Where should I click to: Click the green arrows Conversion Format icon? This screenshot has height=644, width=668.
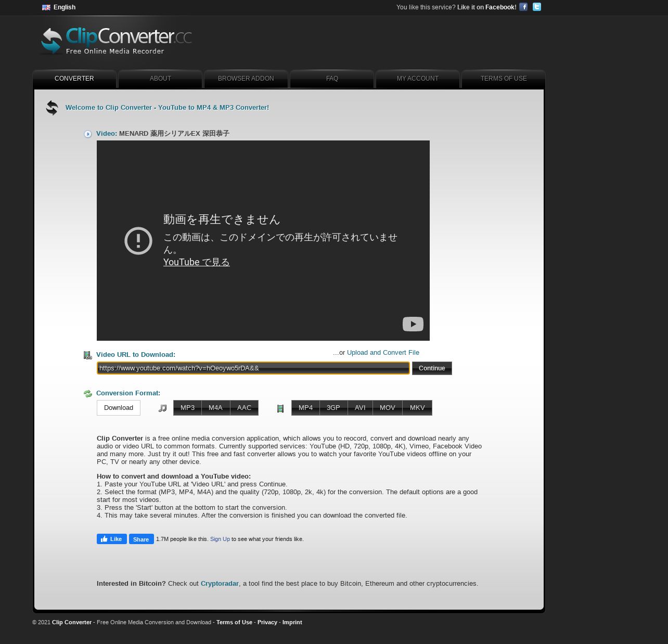click(x=87, y=394)
